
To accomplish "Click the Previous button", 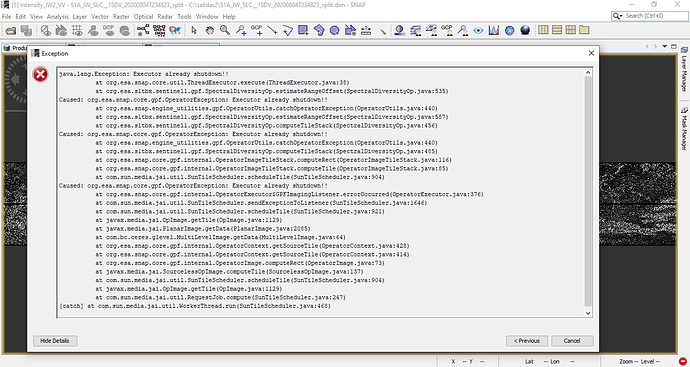I will pos(527,341).
